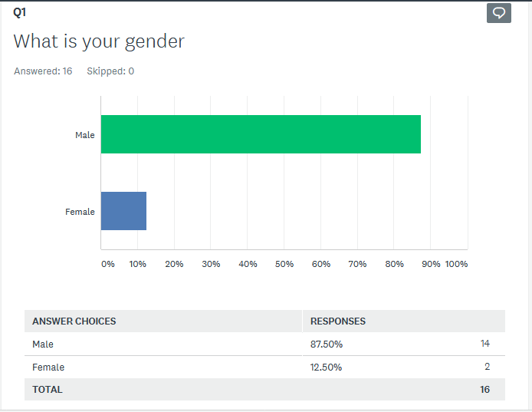The height and width of the screenshot is (412, 532).
Task: Click the 'Skipped: 0' text
Action: (110, 71)
